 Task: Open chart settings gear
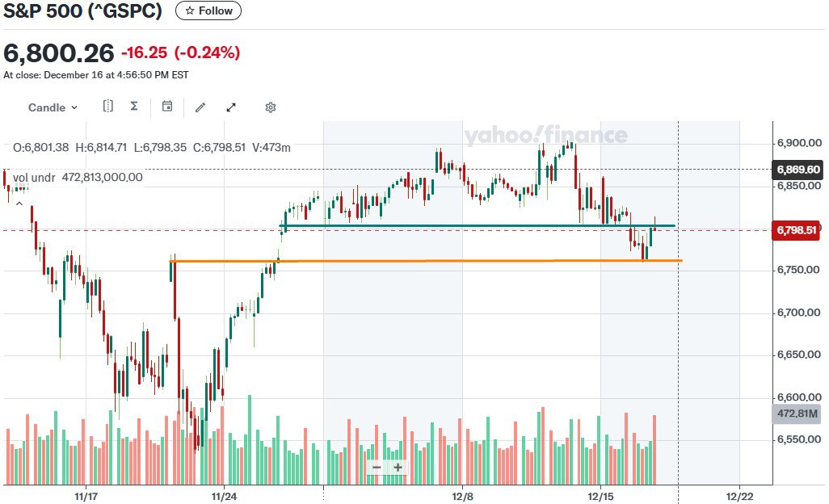click(271, 107)
